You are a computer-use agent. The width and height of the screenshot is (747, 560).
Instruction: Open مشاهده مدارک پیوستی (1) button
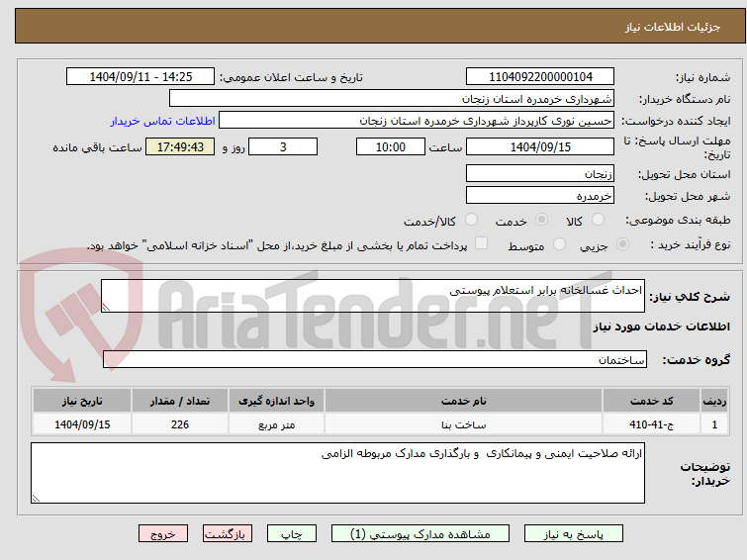(x=420, y=534)
